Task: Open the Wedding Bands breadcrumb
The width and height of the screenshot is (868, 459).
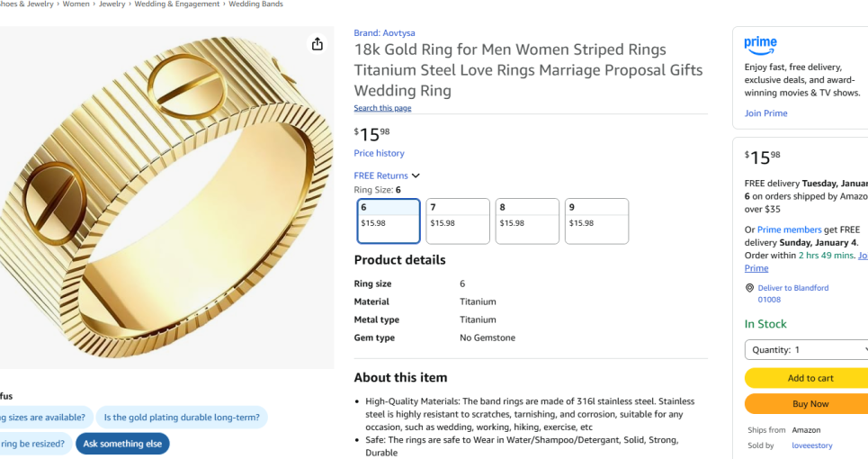Action: coord(255,4)
